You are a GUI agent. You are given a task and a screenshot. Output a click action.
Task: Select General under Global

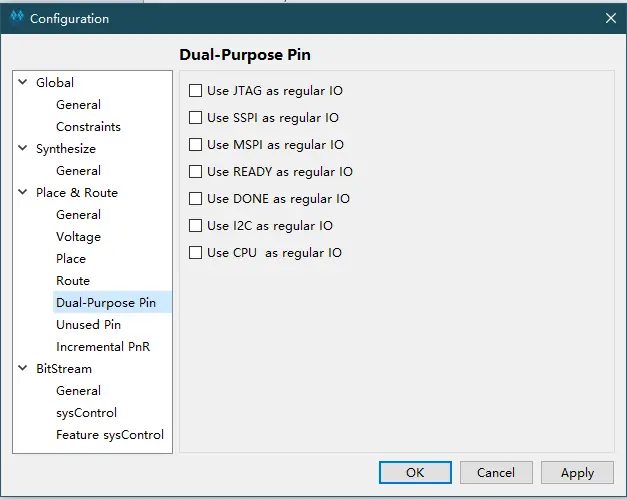(x=78, y=105)
